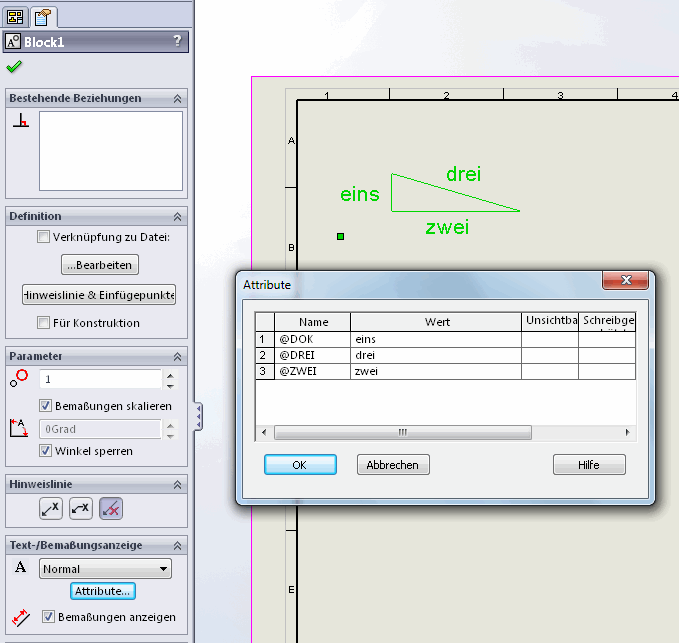Collapse the Bestehende Beziehungen section
The image size is (679, 643).
pos(178,99)
